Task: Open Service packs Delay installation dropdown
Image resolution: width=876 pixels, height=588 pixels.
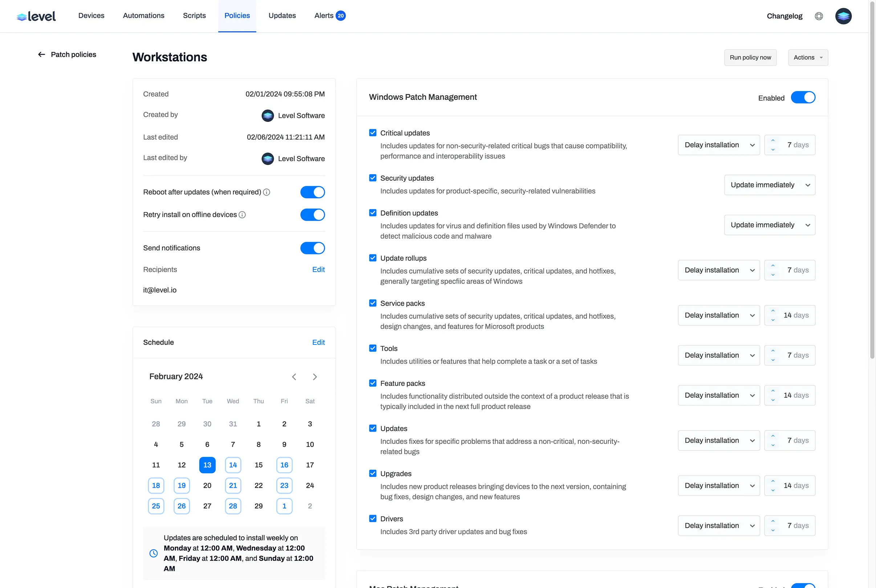Action: [x=718, y=315]
